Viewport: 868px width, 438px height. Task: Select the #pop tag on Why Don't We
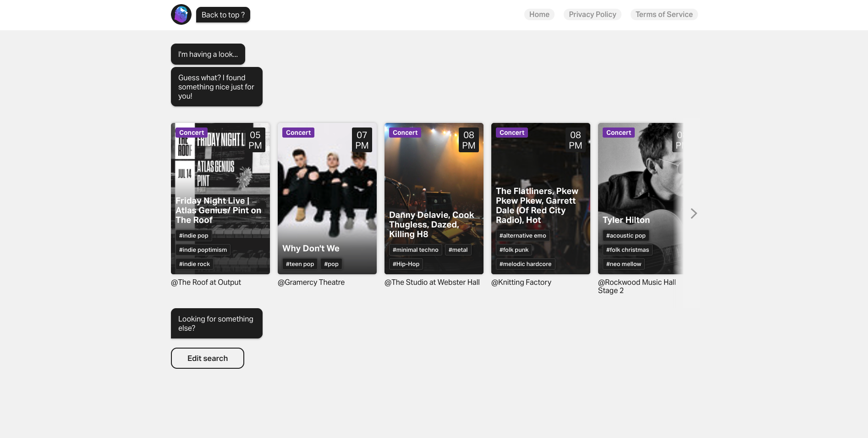(x=331, y=264)
